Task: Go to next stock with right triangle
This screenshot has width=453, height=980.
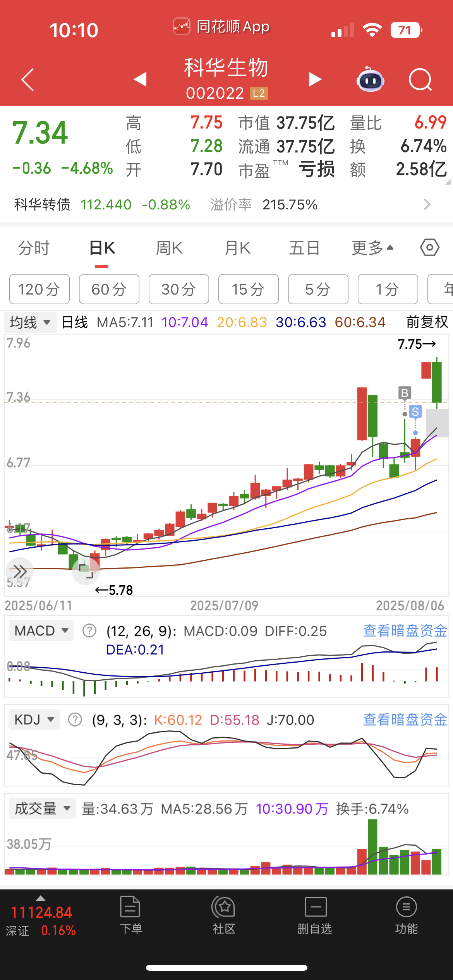Action: click(x=315, y=79)
